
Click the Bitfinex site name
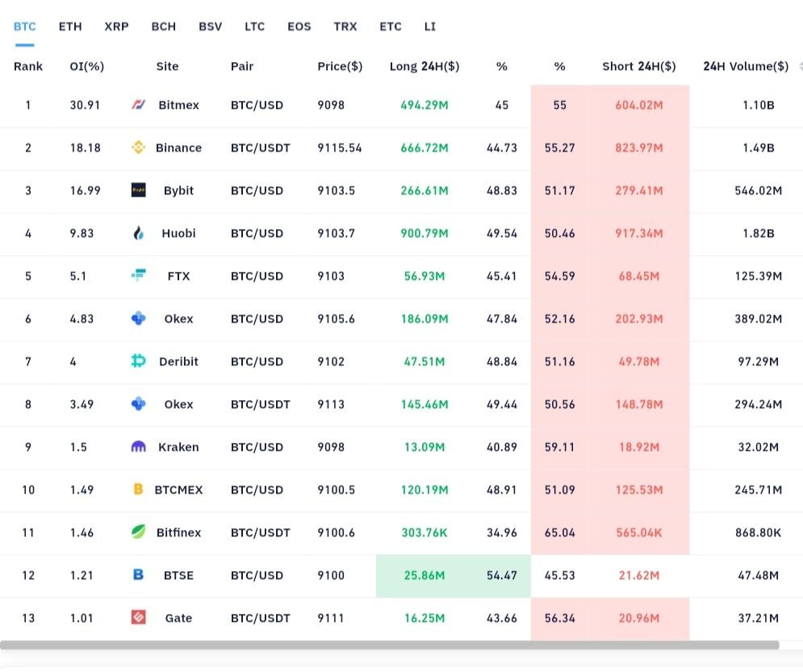tap(178, 532)
